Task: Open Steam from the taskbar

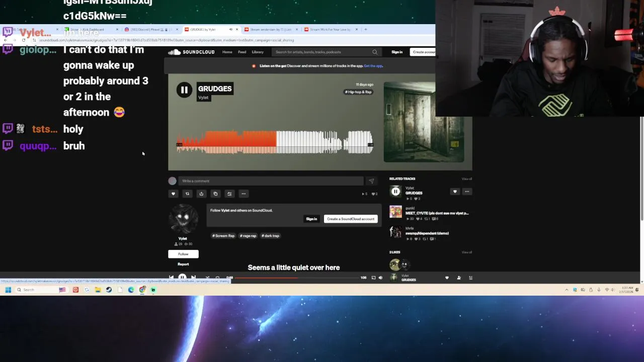Action: [x=109, y=290]
